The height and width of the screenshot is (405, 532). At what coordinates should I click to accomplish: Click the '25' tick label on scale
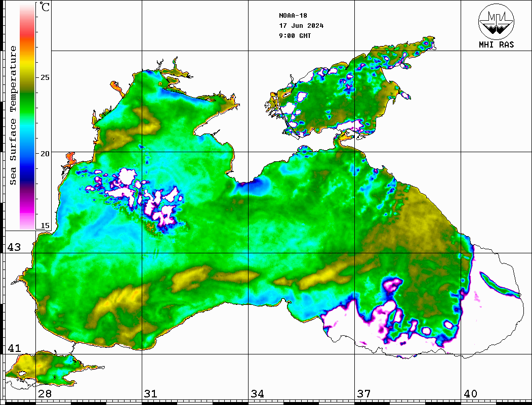click(45, 77)
